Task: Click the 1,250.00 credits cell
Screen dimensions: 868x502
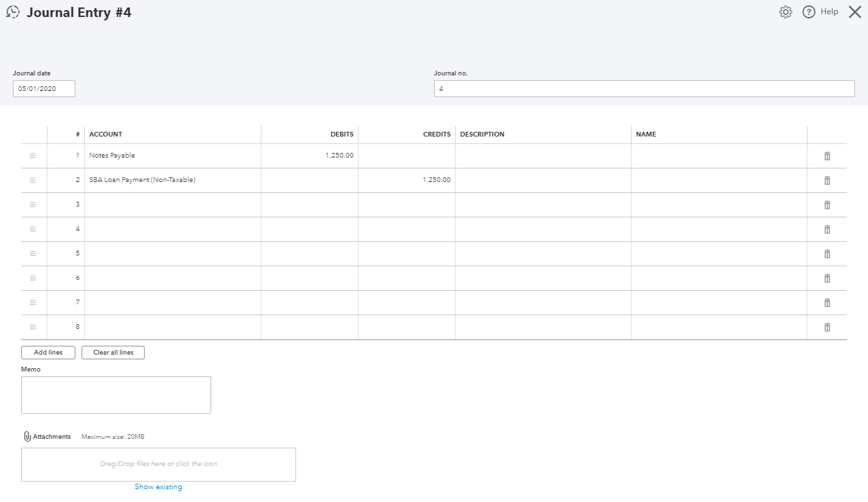Action: pos(407,181)
